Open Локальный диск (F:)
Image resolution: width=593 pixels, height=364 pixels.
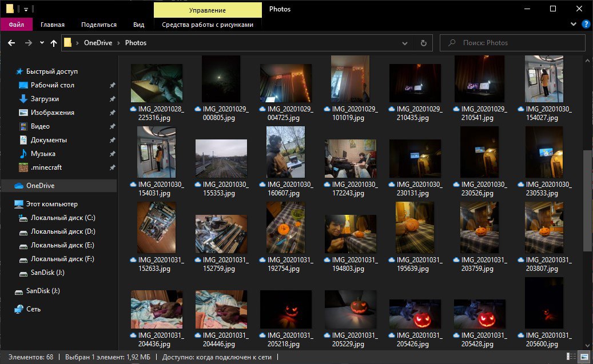click(62, 259)
